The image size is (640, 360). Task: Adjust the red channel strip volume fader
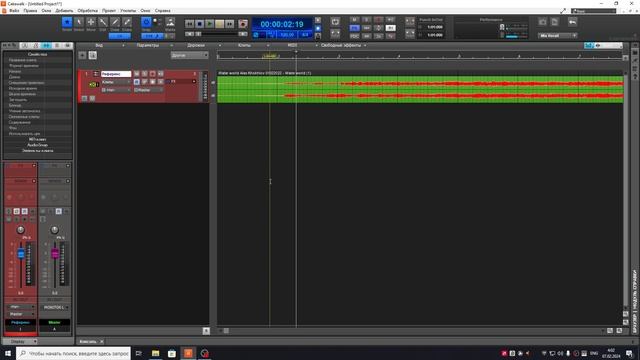point(21,254)
